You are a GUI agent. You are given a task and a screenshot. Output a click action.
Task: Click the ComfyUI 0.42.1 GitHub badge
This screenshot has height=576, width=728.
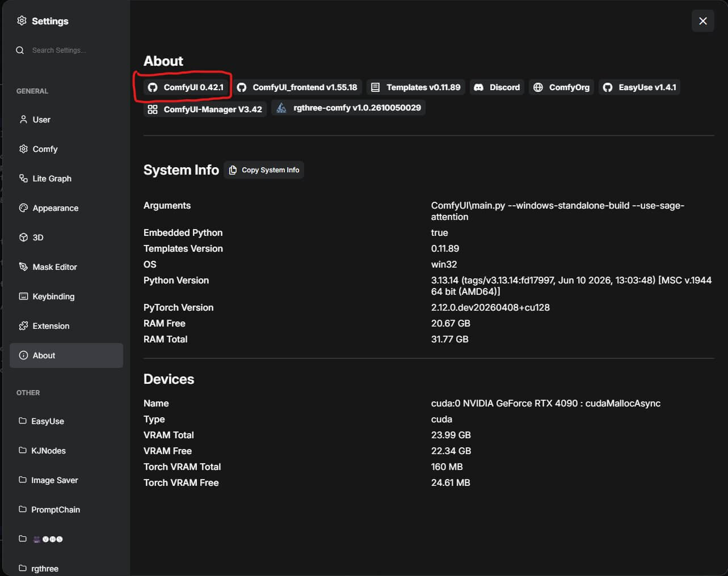[x=186, y=87]
